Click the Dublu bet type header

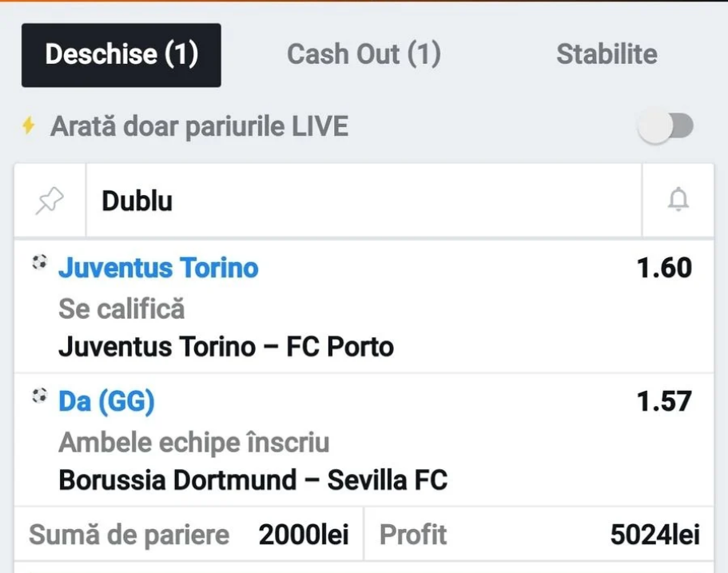click(x=137, y=201)
